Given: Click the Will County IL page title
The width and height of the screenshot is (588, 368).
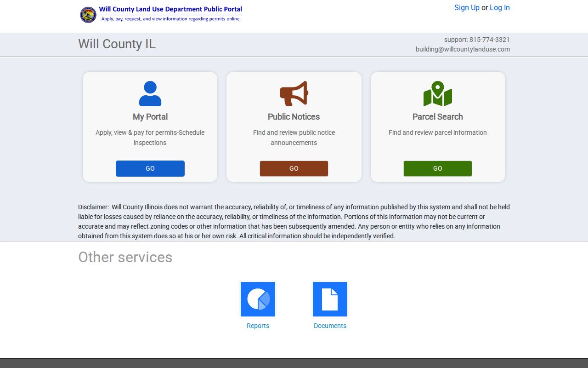Looking at the screenshot, I should [117, 44].
